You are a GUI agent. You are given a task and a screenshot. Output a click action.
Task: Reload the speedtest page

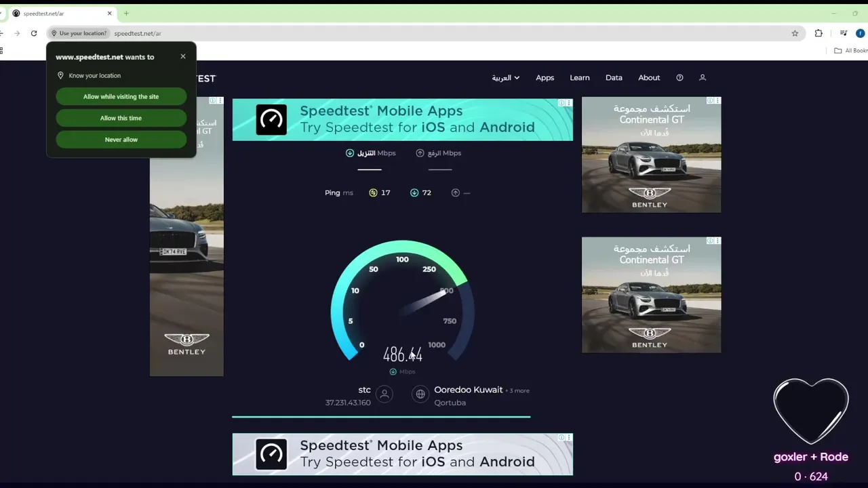point(34,33)
